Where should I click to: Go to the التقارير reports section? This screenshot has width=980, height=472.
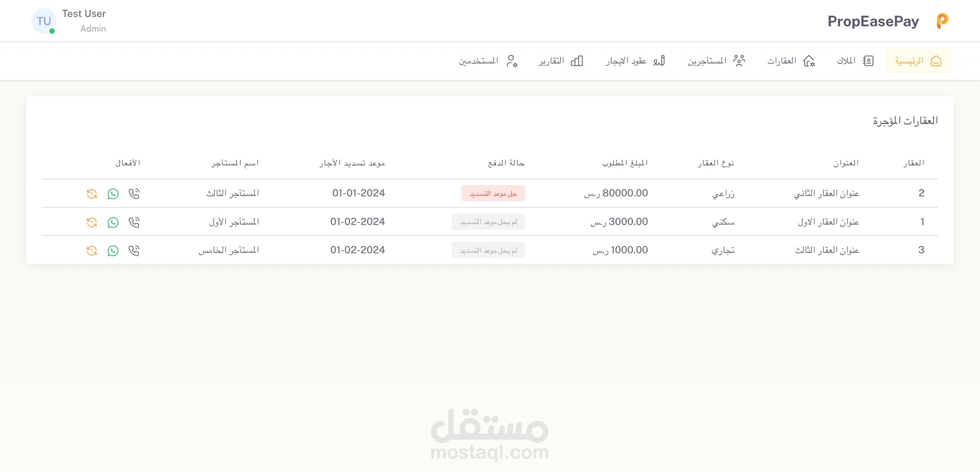click(560, 61)
